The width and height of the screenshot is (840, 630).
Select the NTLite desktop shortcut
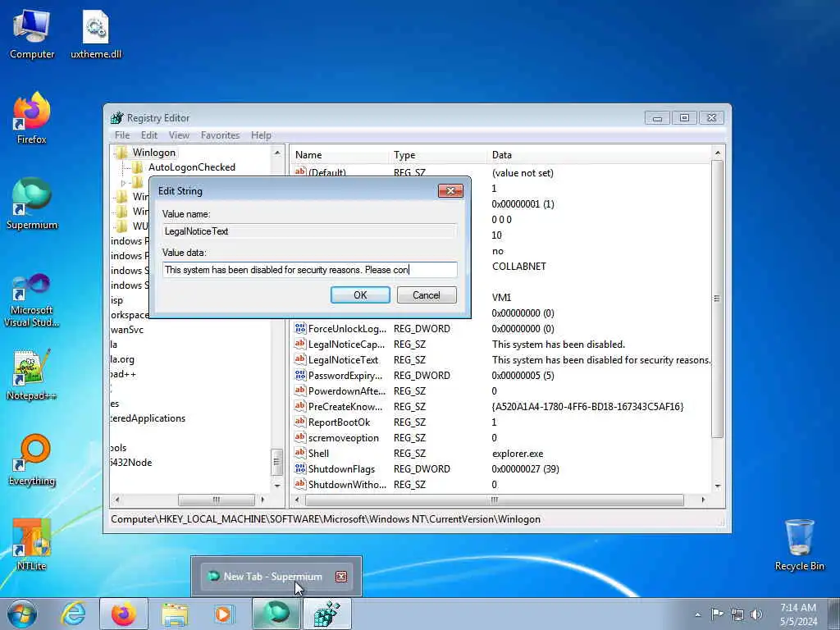32,545
